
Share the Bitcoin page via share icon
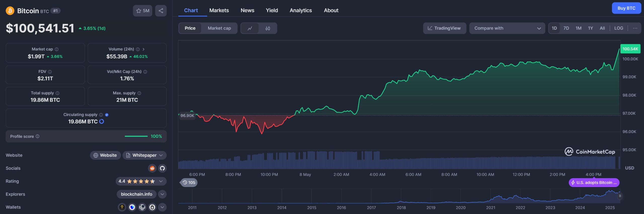[161, 11]
